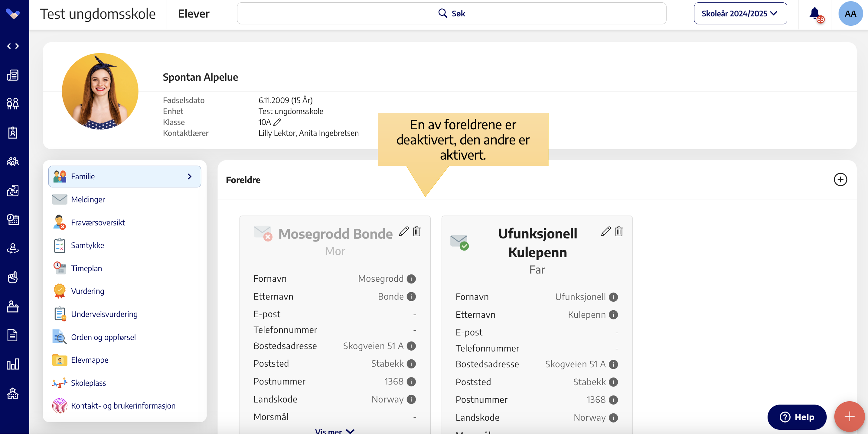The height and width of the screenshot is (434, 868).
Task: Click the Help button
Action: click(x=797, y=417)
